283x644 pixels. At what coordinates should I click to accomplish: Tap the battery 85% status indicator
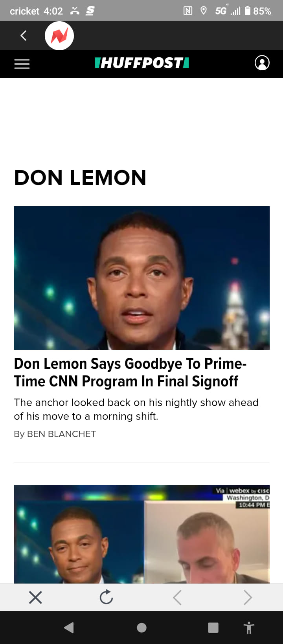coord(258,11)
